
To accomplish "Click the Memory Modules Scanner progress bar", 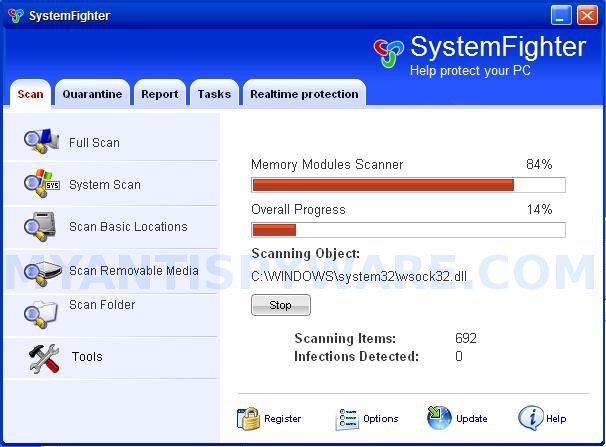I will [x=409, y=185].
